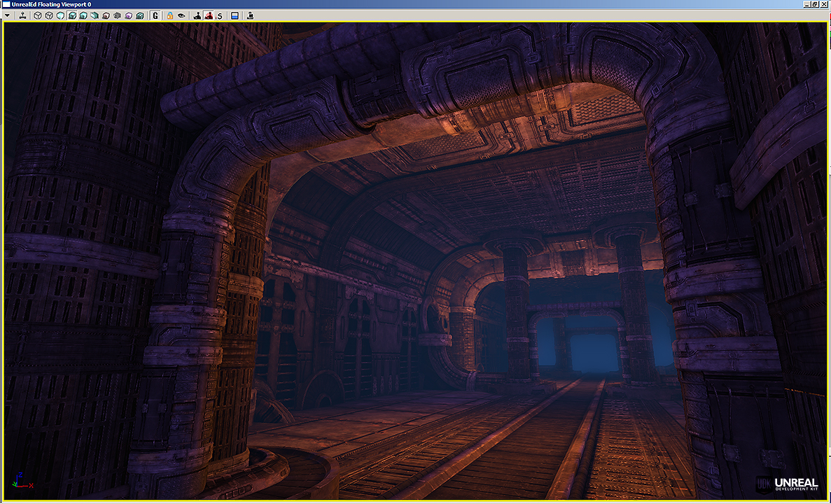This screenshot has width=831, height=504.
Task: Select the Lit view mode
Action: (x=72, y=15)
